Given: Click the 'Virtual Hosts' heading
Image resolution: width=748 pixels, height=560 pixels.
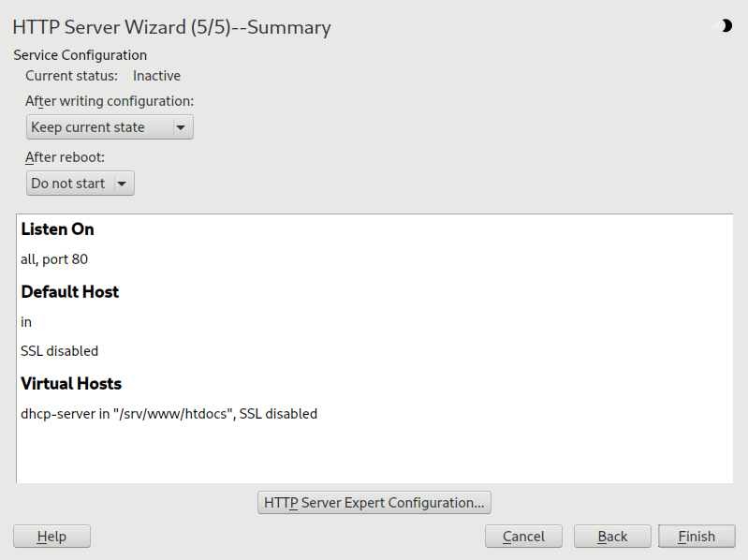Looking at the screenshot, I should coord(71,384).
